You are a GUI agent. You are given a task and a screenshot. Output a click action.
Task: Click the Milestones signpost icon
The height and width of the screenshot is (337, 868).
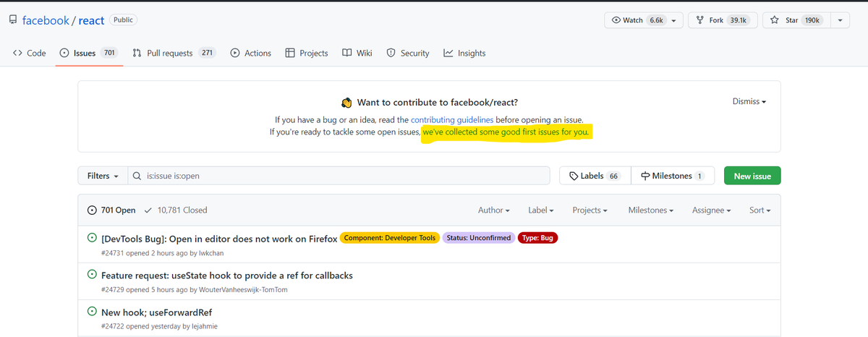coord(644,176)
